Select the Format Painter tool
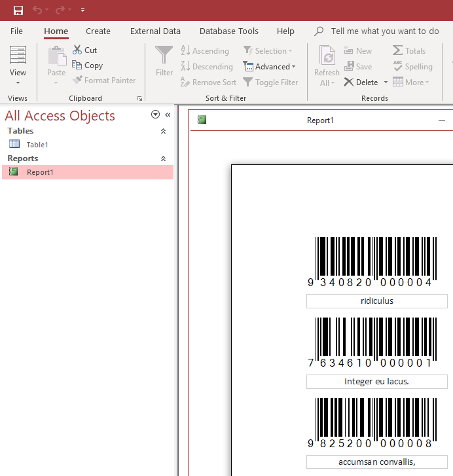 click(104, 80)
